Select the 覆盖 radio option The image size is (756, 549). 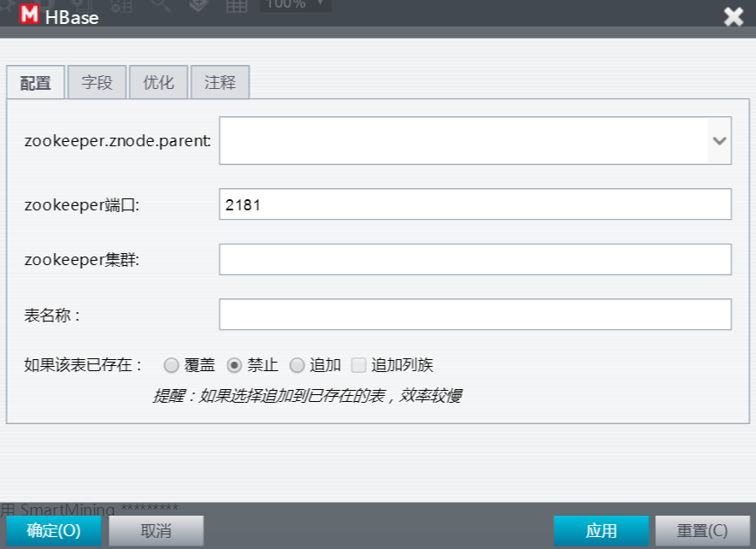point(171,365)
